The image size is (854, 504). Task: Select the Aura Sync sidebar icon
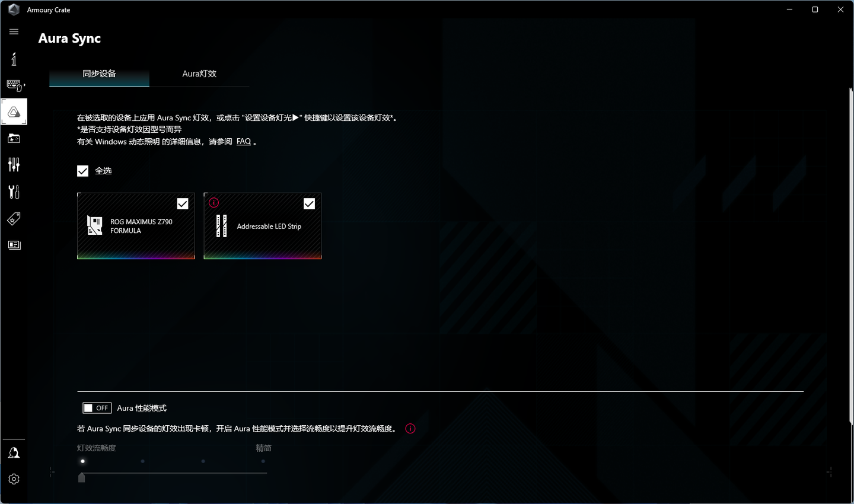[13, 111]
